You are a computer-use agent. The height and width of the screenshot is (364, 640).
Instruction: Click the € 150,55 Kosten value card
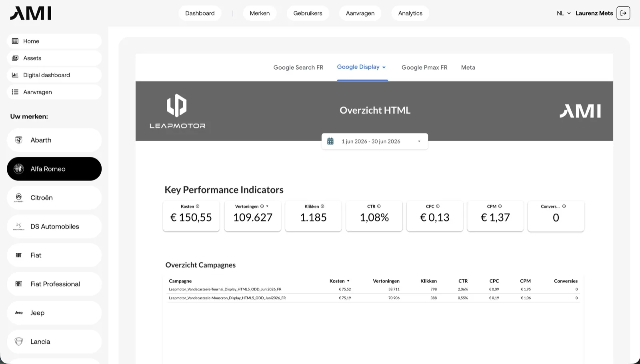(x=191, y=216)
